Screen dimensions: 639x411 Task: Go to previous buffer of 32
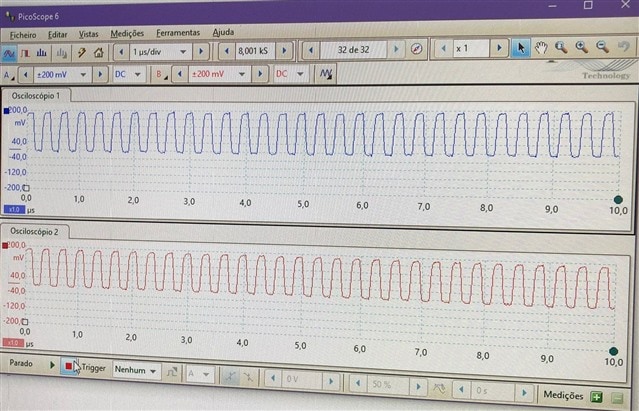click(311, 51)
